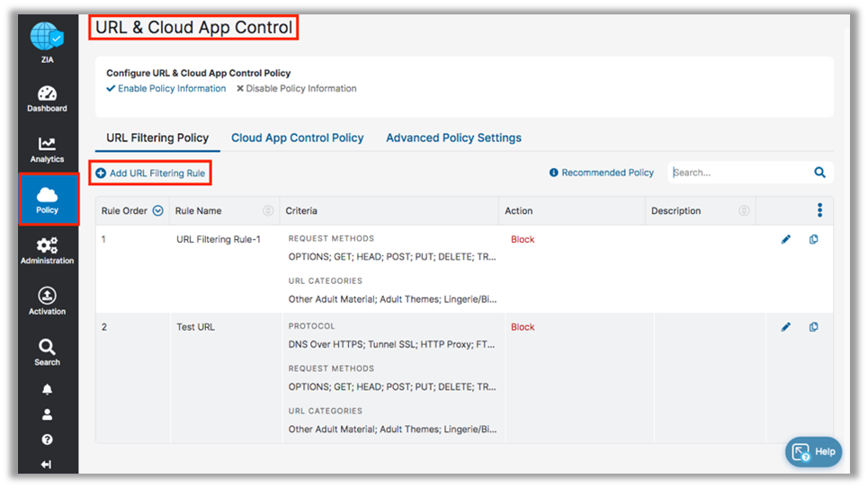Open notifications bell in sidebar
Image resolution: width=868 pixels, height=488 pixels.
click(47, 389)
